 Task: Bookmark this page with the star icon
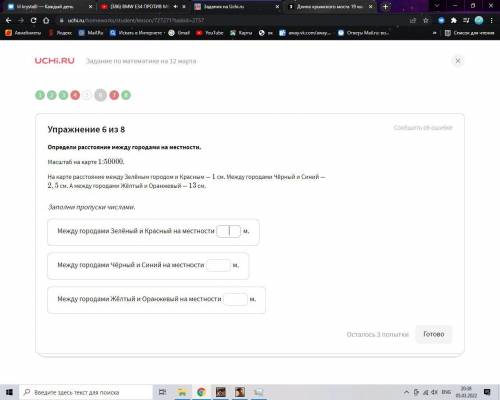point(426,20)
